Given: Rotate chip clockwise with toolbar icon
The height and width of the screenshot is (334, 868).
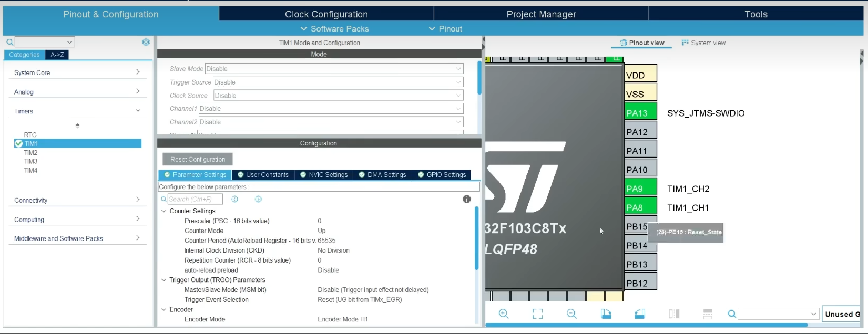Looking at the screenshot, I should coord(606,314).
